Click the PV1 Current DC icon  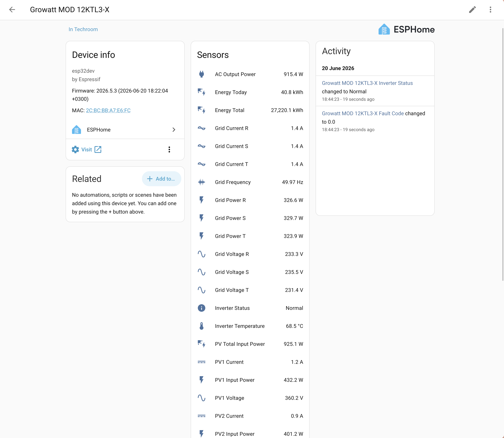(x=201, y=362)
